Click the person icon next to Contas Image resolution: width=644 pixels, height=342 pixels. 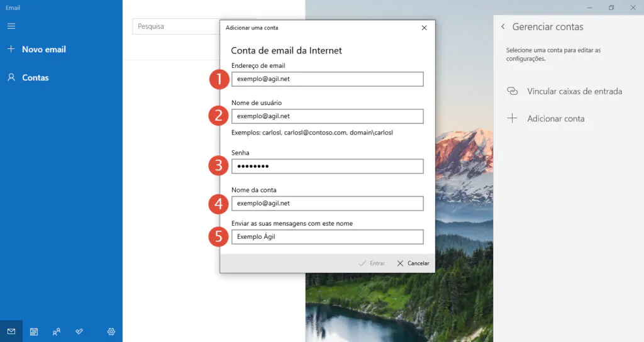click(11, 77)
